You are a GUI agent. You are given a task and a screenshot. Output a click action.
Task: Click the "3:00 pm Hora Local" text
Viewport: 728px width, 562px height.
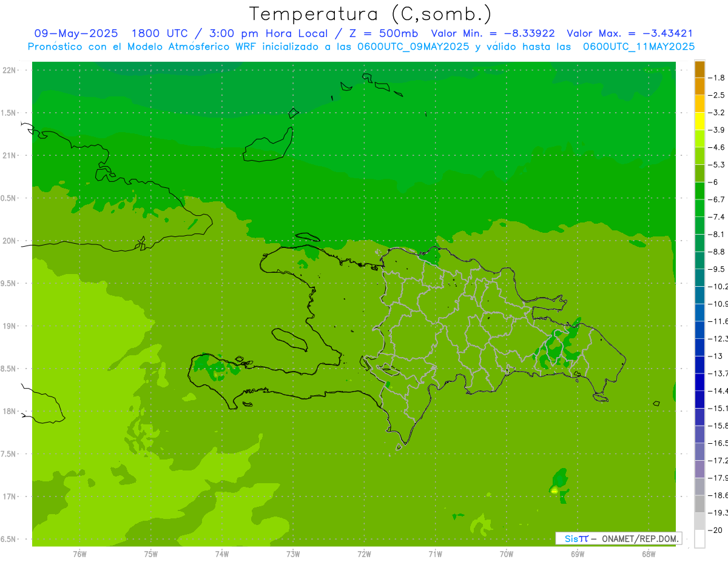point(269,33)
